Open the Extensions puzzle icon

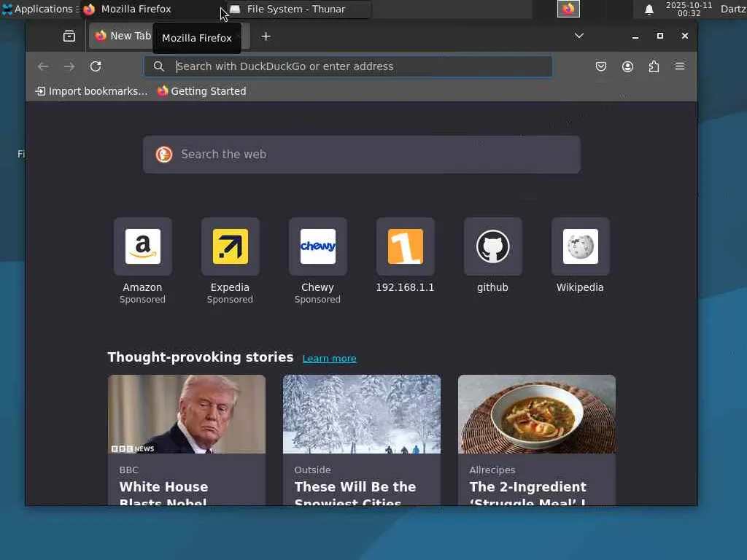tap(654, 66)
